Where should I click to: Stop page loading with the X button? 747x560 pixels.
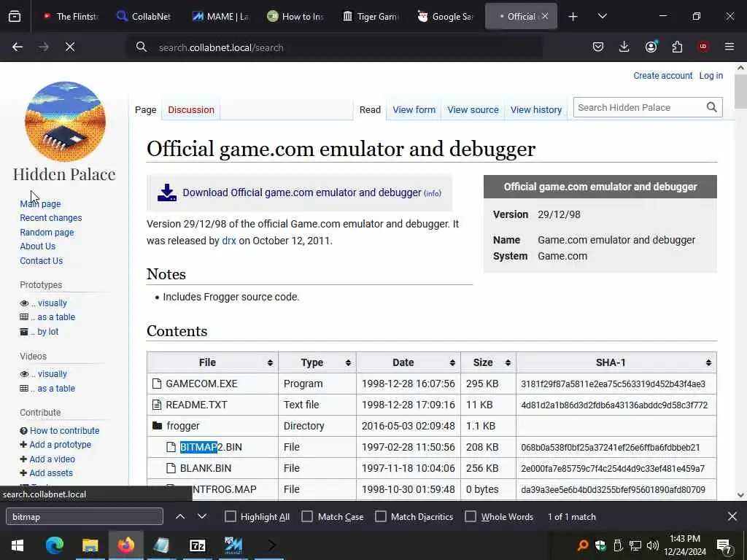point(70,47)
